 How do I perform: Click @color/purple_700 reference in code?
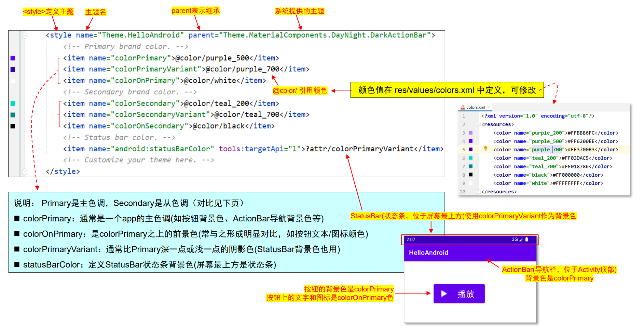click(243, 69)
